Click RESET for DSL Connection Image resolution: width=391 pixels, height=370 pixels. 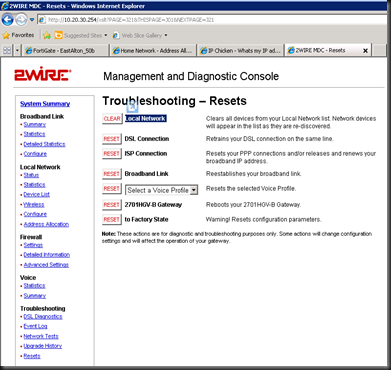coord(112,139)
